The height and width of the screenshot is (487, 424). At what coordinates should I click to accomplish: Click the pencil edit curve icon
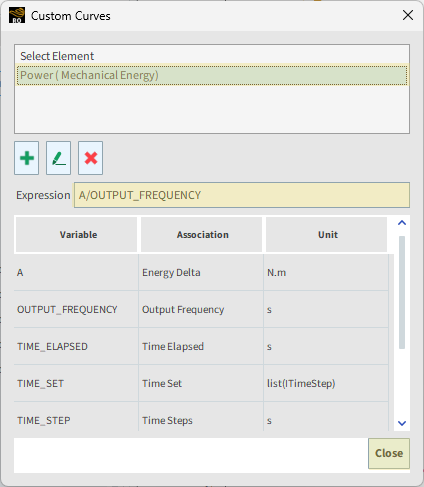click(x=58, y=158)
